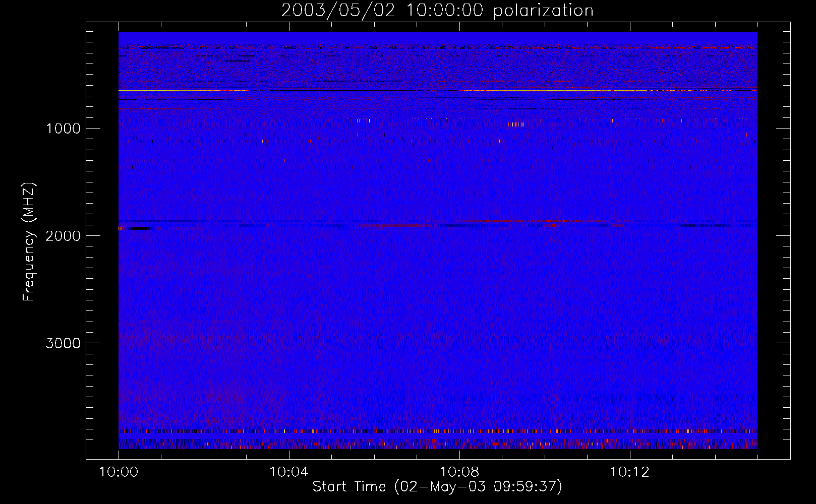Screen dimensions: 816x504
Task: Click the 10:12 time tick label
Action: click(629, 472)
